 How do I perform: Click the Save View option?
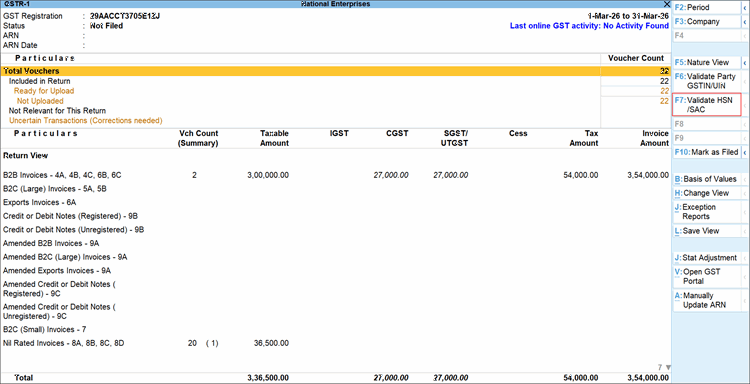[707, 230]
